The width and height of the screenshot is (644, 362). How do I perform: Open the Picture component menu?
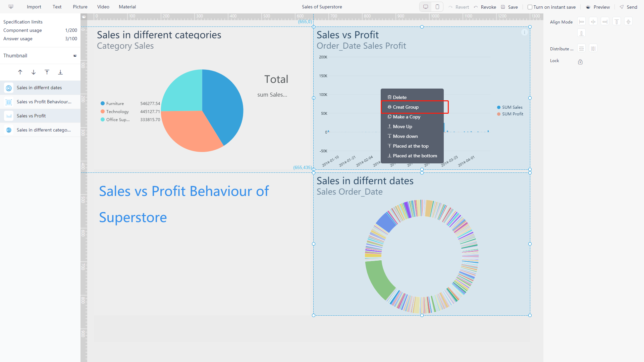[80, 7]
